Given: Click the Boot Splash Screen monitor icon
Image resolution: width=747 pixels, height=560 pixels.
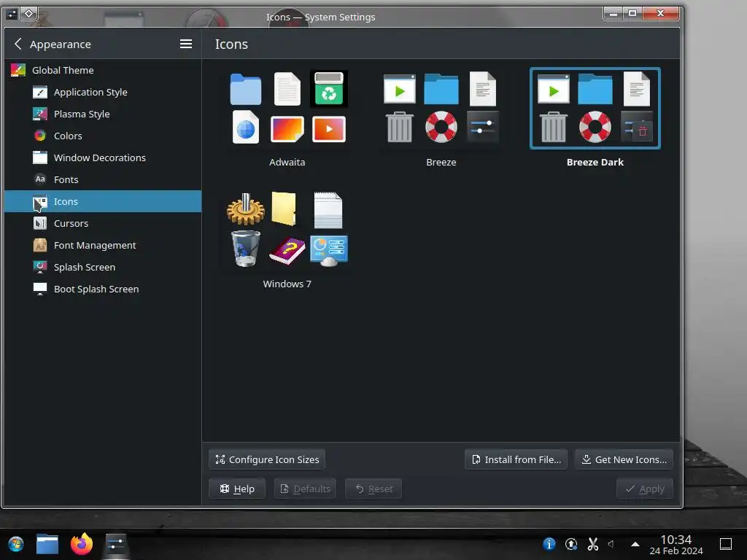Looking at the screenshot, I should (40, 289).
